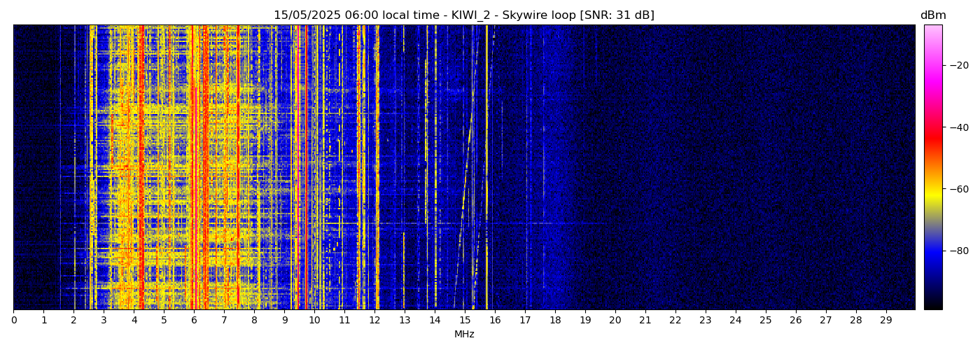Click the 25 MHz tick label
Viewport: 980px width, 350px height.
tap(766, 320)
